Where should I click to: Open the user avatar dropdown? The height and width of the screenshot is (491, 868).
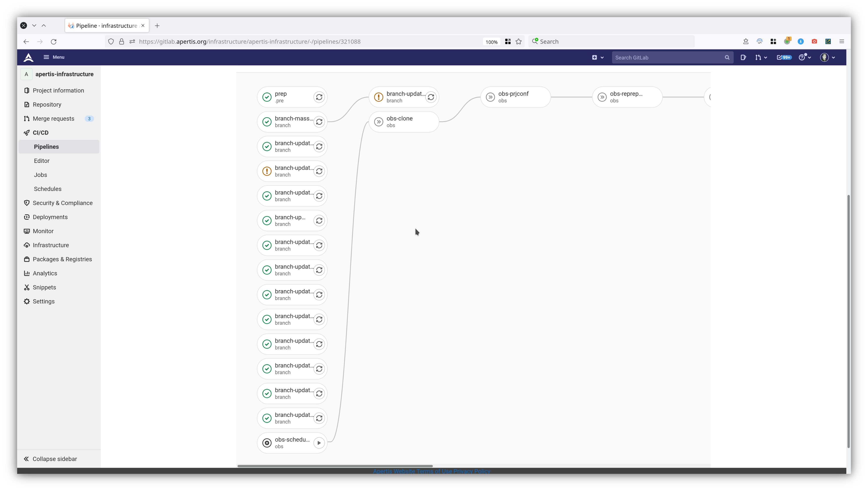[828, 57]
